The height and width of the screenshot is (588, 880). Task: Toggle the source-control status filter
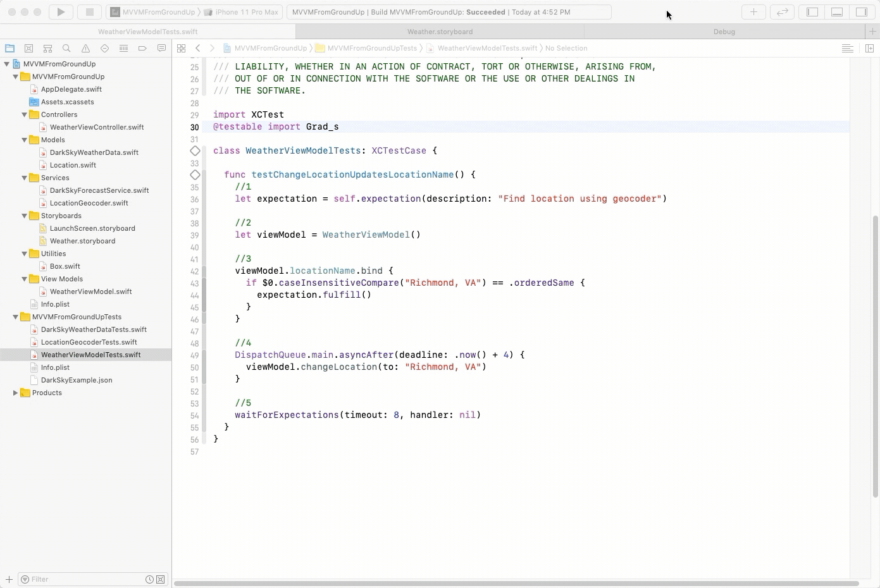[x=161, y=579]
